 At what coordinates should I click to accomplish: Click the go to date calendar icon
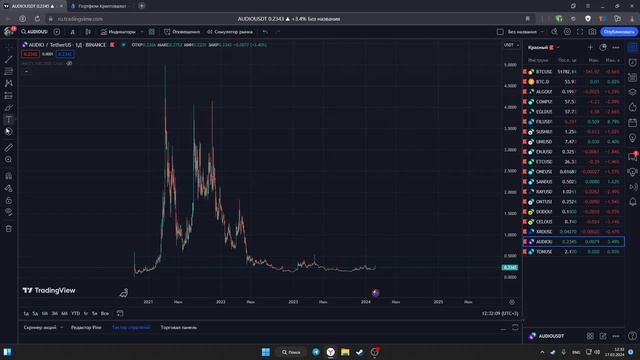coord(120,313)
